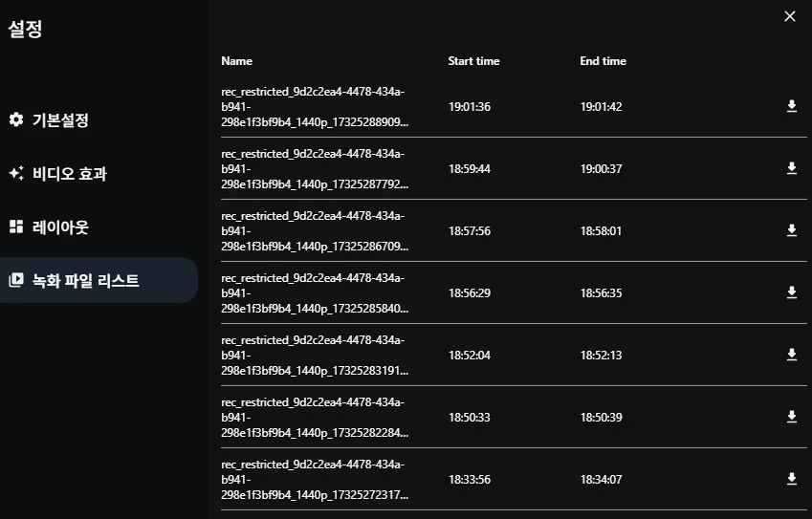Screen dimensions: 812x519
Task: Download the recording that started at 18:59:44
Action: click(791, 168)
